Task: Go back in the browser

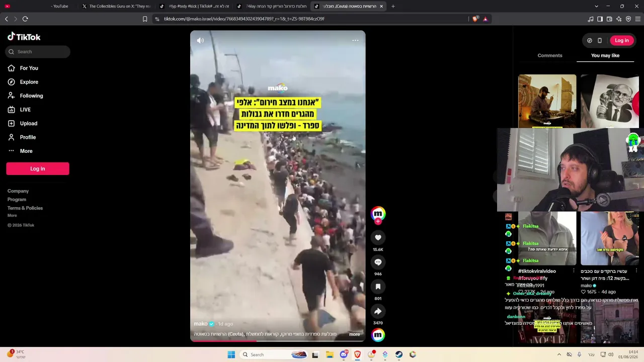Action: [x=7, y=19]
